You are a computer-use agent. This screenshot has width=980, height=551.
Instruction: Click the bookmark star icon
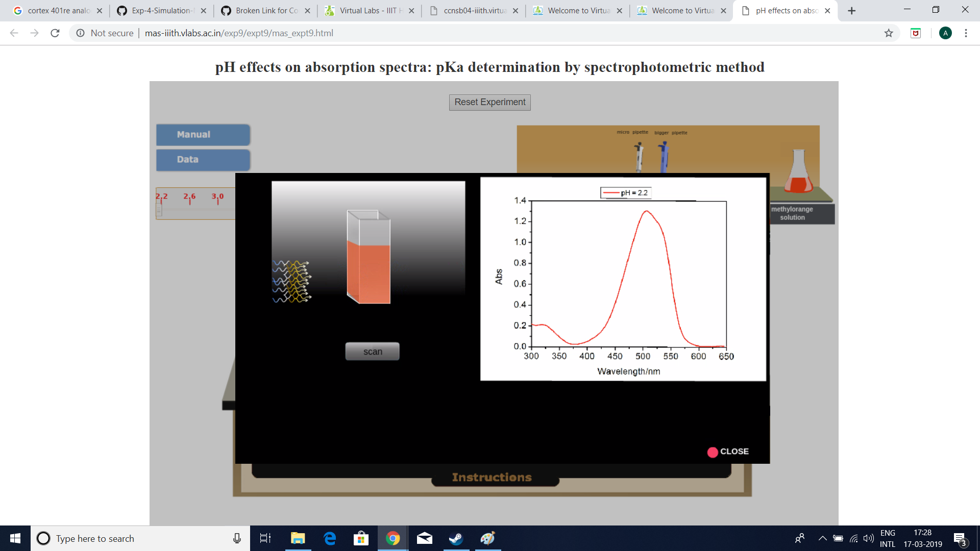coord(889,33)
